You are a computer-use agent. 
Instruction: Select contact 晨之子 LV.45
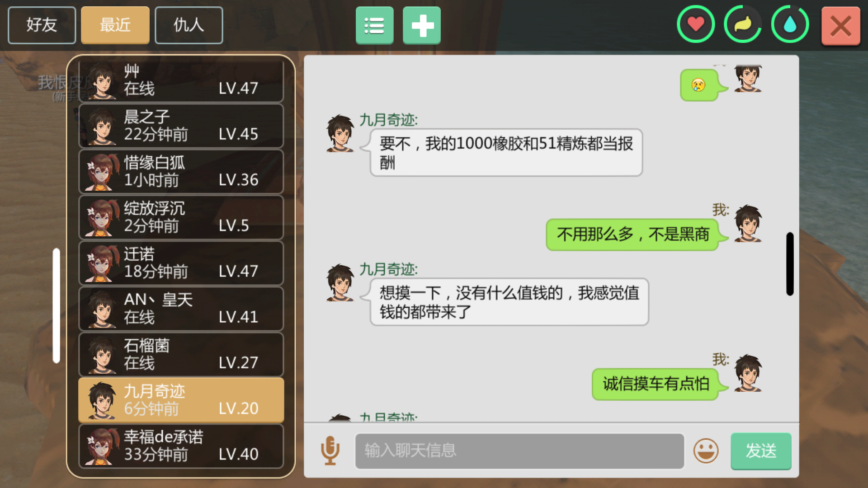181,126
